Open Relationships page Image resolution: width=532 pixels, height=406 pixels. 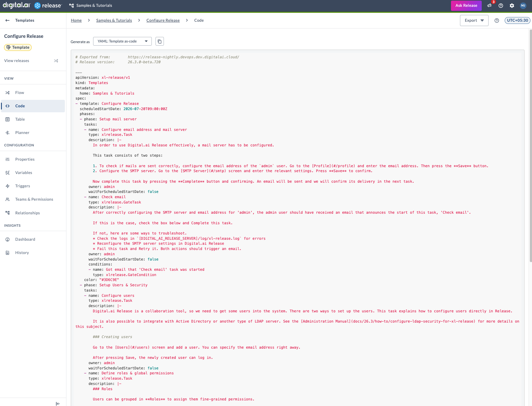tap(33, 213)
